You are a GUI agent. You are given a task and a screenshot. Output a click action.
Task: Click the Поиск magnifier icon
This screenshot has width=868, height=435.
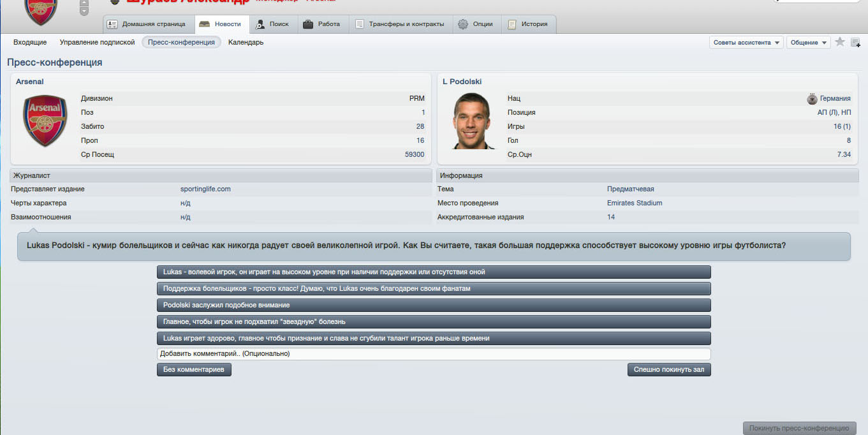260,24
